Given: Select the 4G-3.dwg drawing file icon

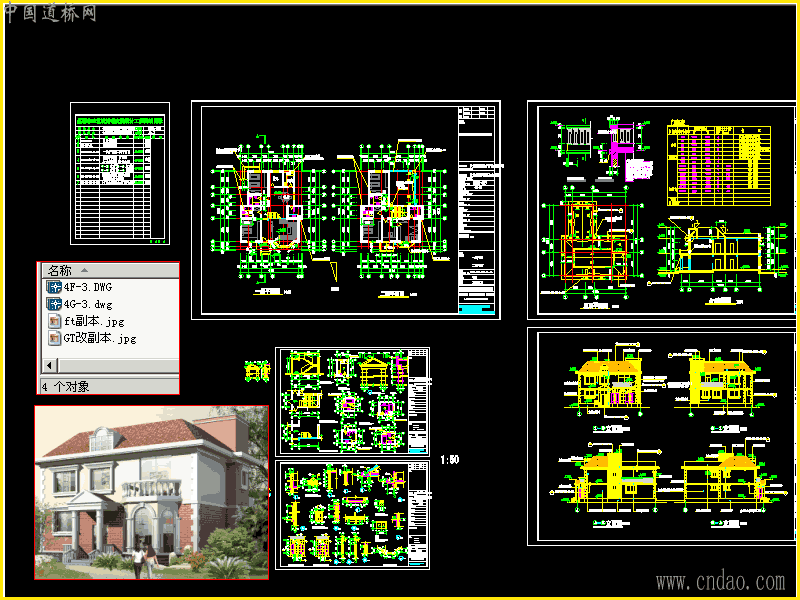Looking at the screenshot, I should pos(54,304).
